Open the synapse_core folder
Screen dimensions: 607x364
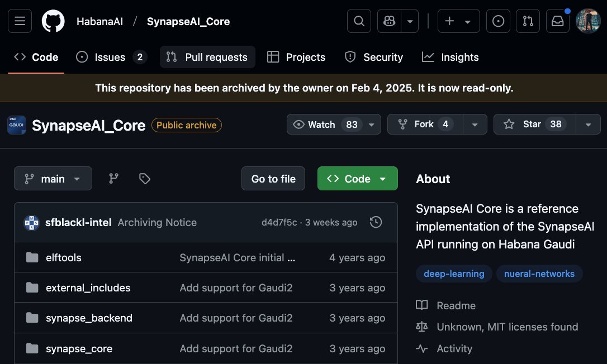[x=79, y=348]
